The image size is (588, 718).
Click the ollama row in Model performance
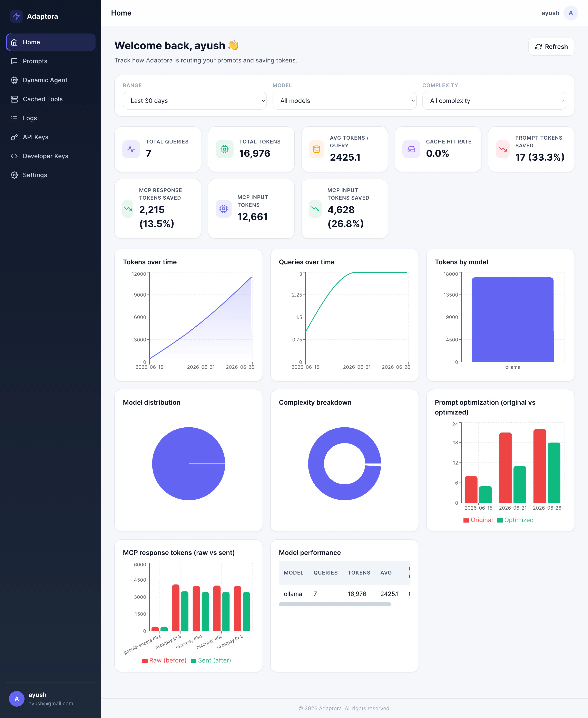(344, 594)
